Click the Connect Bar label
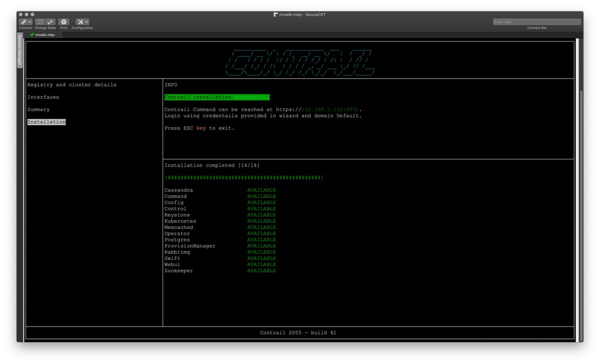This screenshot has width=600, height=364. coord(537,28)
